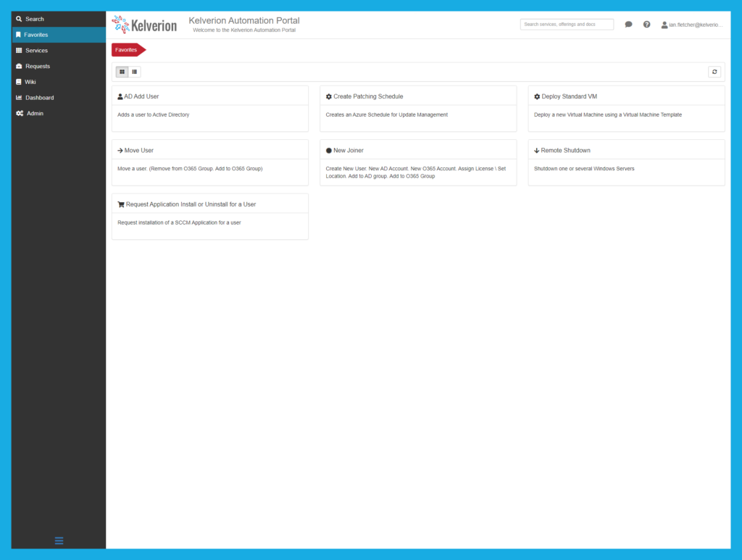Image resolution: width=742 pixels, height=560 pixels.
Task: Open the help question mark icon
Action: pos(646,25)
